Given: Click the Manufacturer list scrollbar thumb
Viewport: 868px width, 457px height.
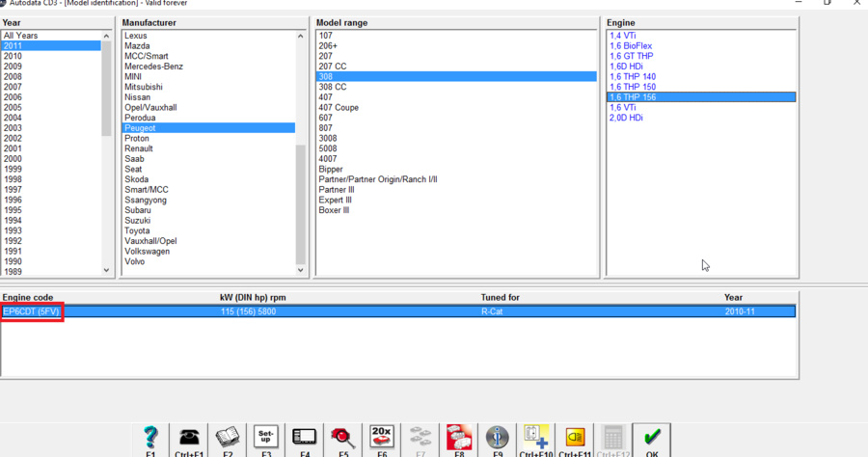Looking at the screenshot, I should (x=301, y=204).
